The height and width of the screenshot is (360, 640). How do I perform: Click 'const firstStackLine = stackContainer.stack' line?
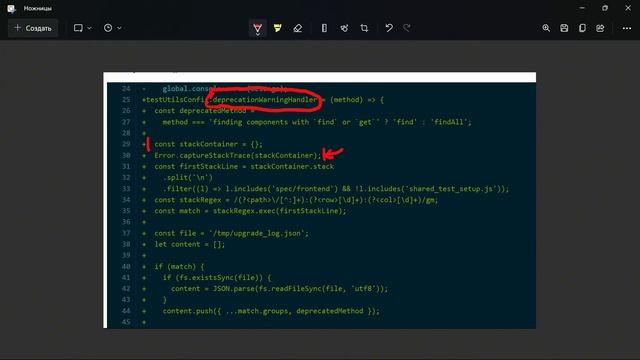pos(244,167)
